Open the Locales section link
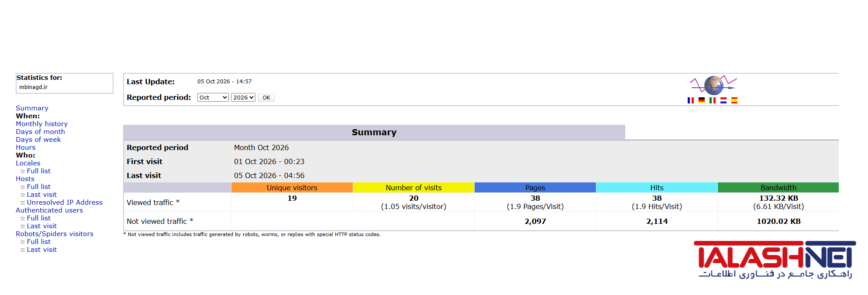 point(28,163)
